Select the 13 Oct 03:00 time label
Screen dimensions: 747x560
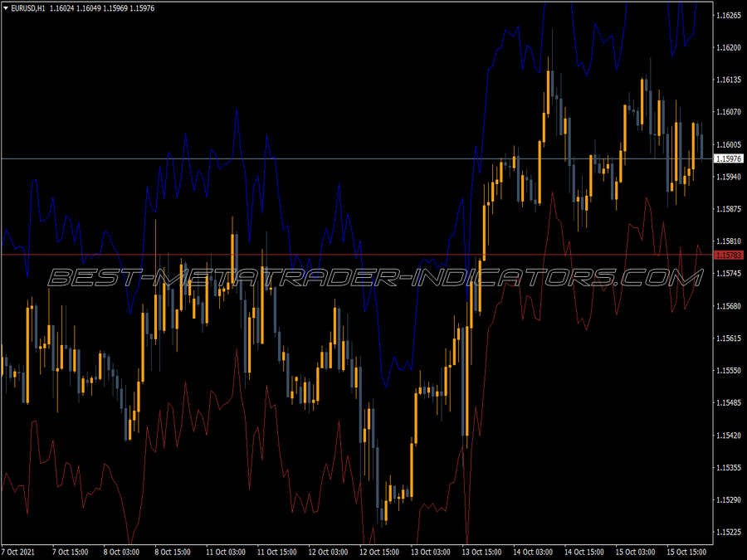[x=431, y=552]
